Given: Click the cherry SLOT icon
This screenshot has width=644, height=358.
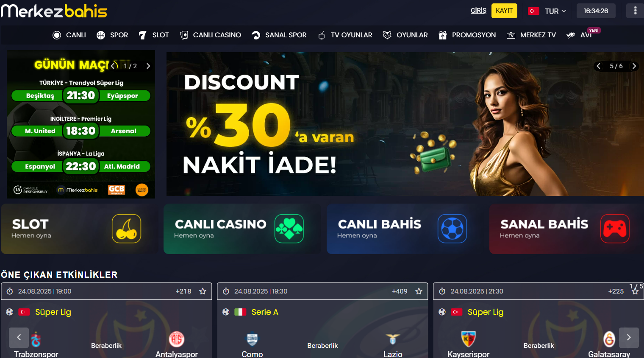Looking at the screenshot, I should (x=126, y=229).
